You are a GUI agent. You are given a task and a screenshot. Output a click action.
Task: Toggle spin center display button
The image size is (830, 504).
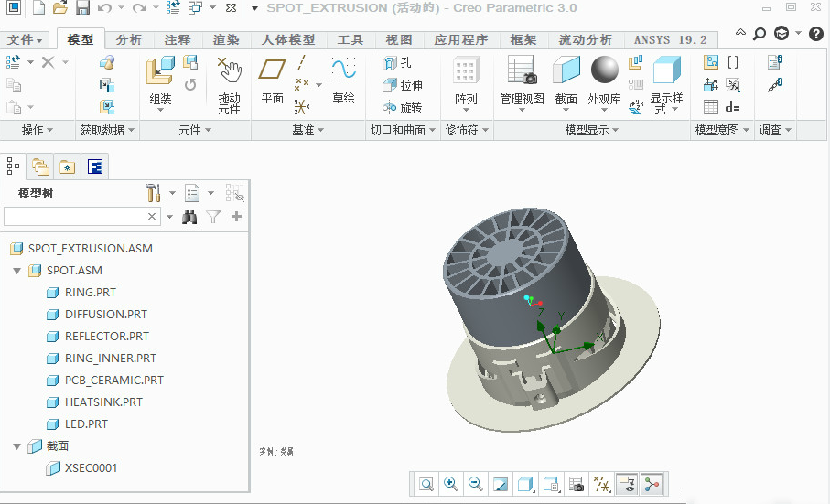coord(652,484)
